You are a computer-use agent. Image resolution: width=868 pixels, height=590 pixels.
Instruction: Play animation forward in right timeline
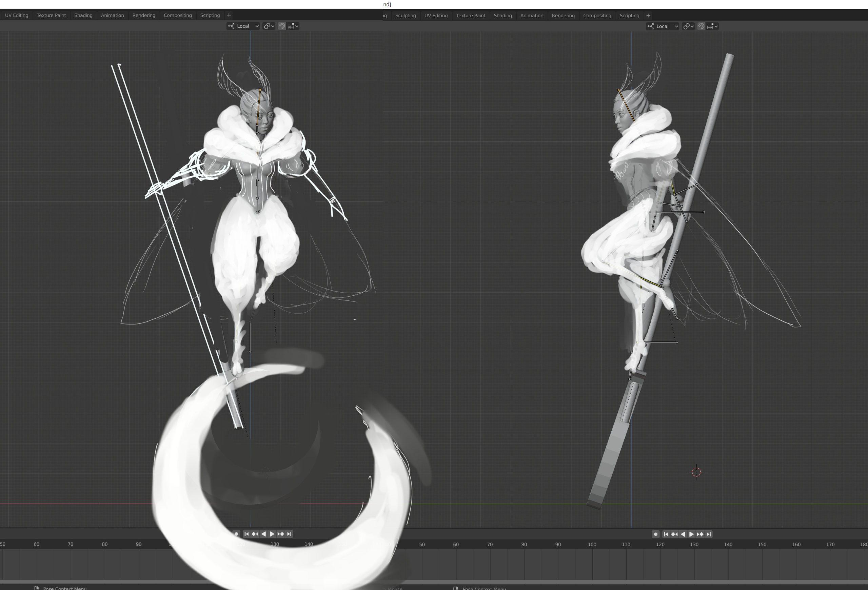(691, 534)
